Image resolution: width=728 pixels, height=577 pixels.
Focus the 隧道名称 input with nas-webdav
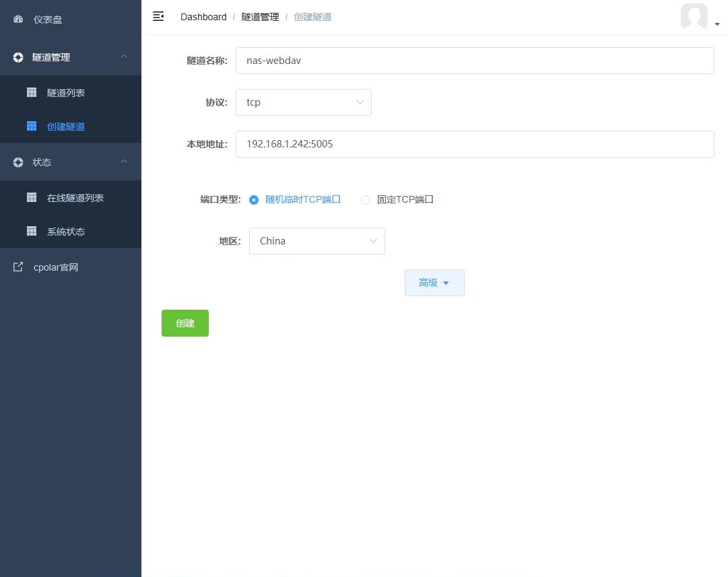pyautogui.click(x=475, y=61)
